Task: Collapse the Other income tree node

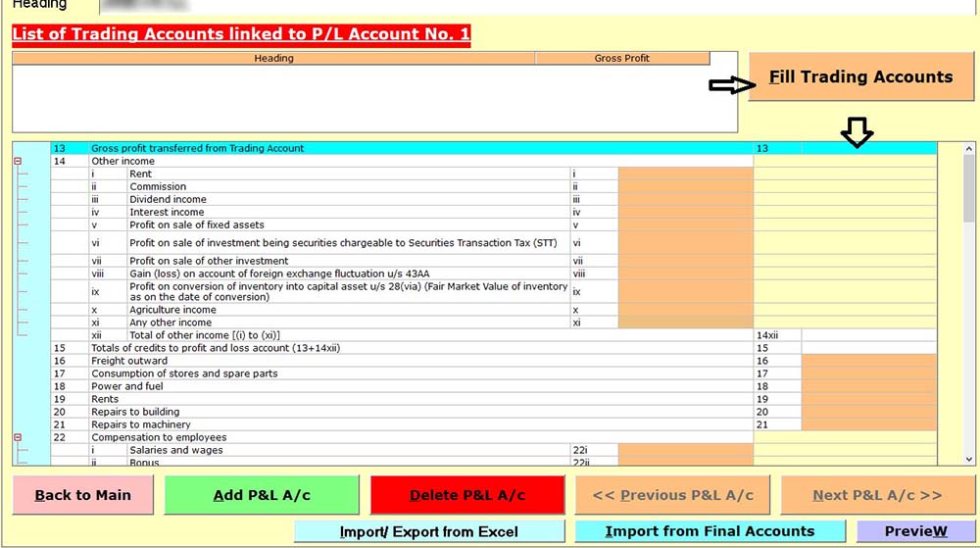Action: point(17,161)
